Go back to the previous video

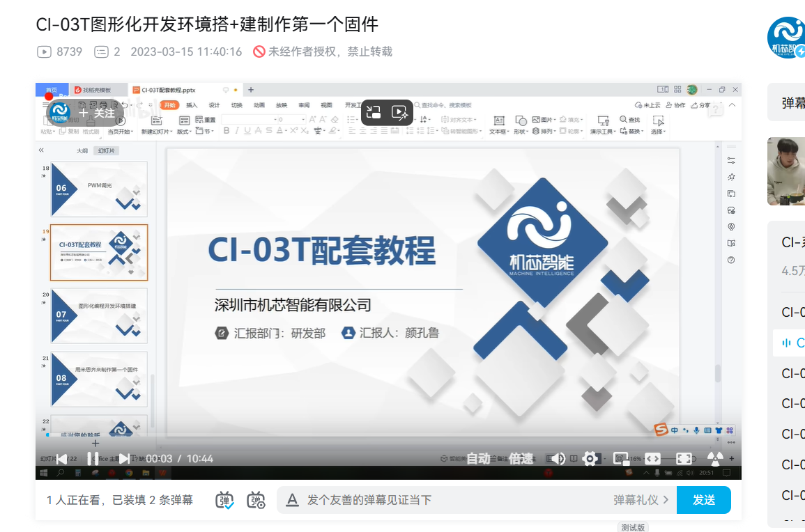coord(61,458)
